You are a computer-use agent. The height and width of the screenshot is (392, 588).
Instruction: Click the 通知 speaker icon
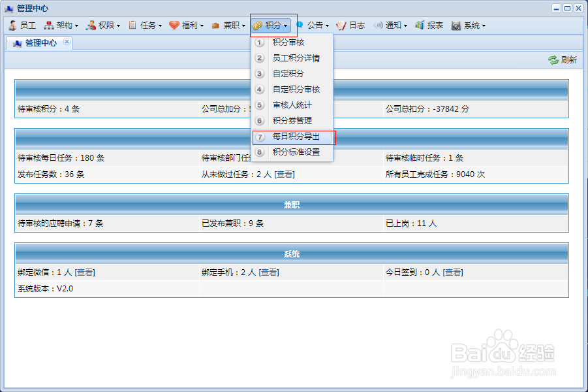click(x=378, y=25)
